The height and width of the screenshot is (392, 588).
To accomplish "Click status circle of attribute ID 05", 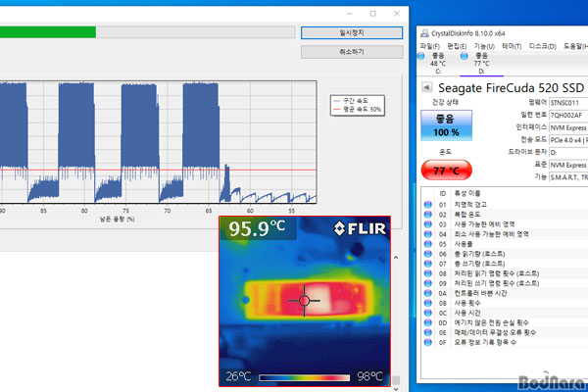I will tap(428, 244).
